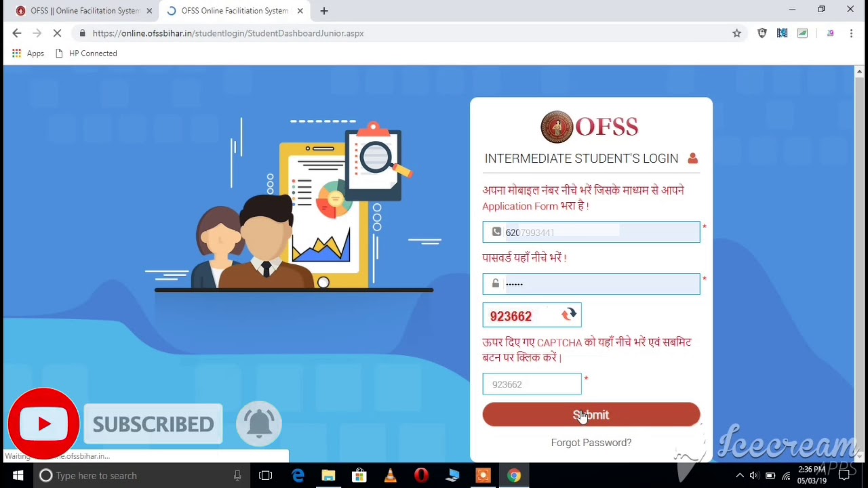
Task: Open the orange recorder app in taskbar
Action: [483, 476]
